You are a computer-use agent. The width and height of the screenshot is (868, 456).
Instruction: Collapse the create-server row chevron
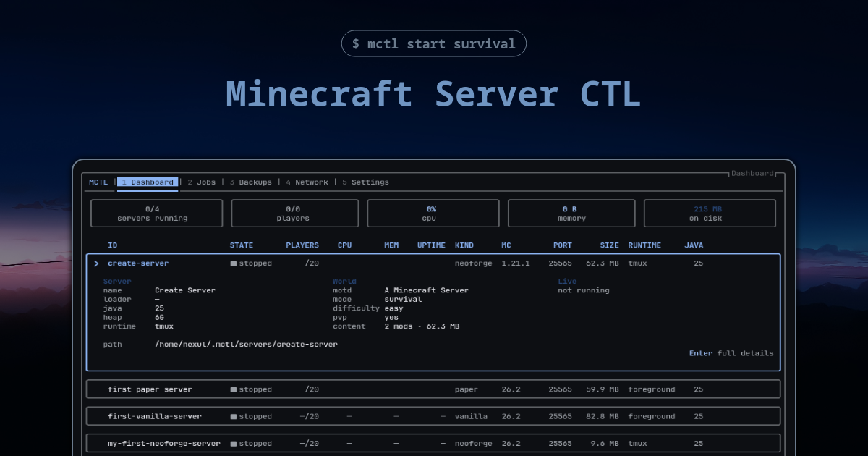coord(96,263)
